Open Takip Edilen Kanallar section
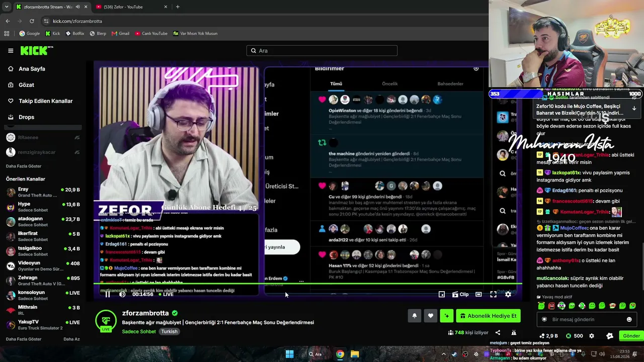The image size is (644, 362). tap(45, 101)
